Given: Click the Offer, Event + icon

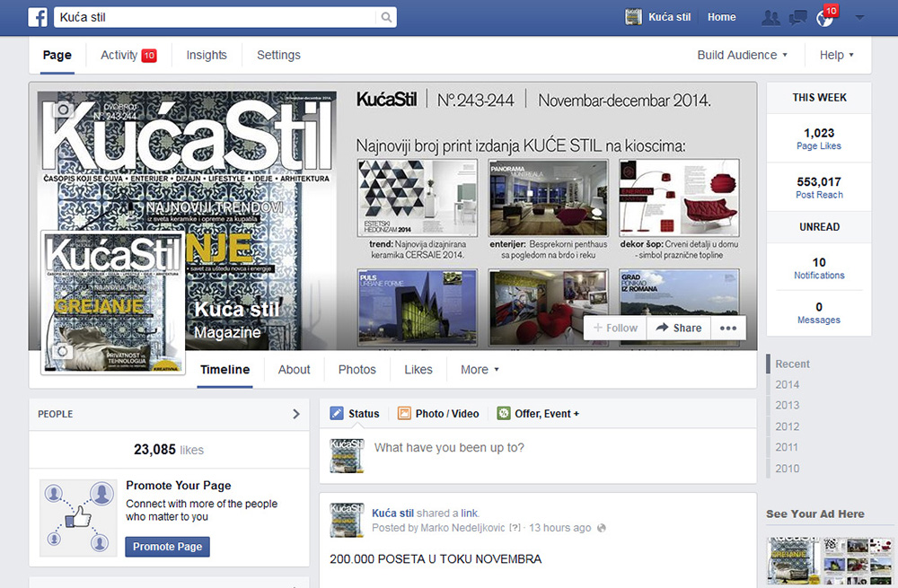Looking at the screenshot, I should (504, 413).
